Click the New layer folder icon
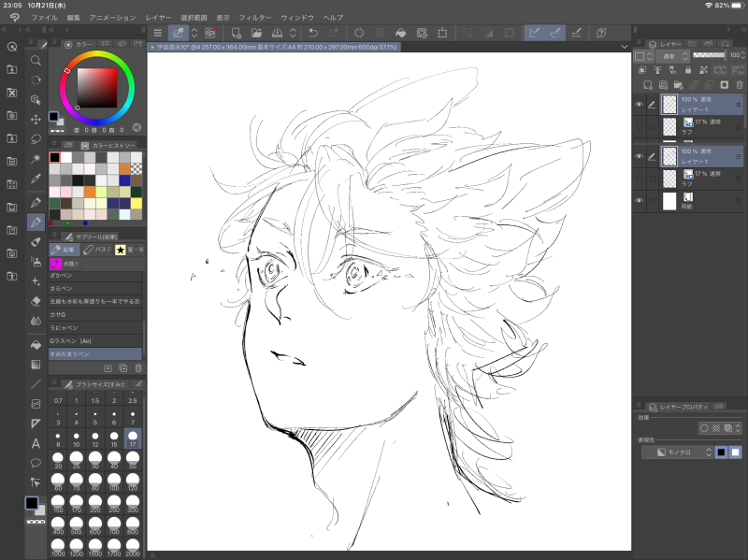Image resolution: width=748 pixels, height=560 pixels. [x=679, y=85]
